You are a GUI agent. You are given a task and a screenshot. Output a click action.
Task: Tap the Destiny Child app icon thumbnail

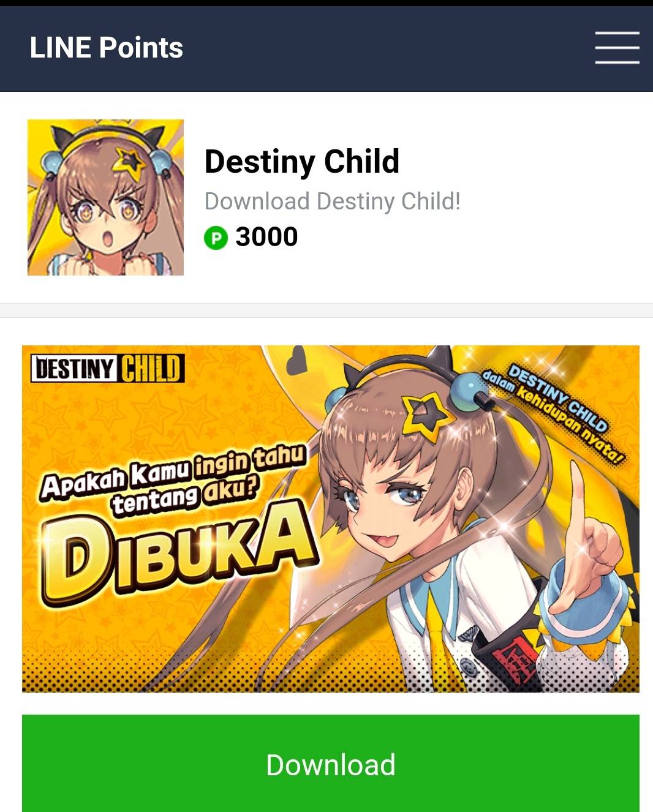click(x=105, y=197)
